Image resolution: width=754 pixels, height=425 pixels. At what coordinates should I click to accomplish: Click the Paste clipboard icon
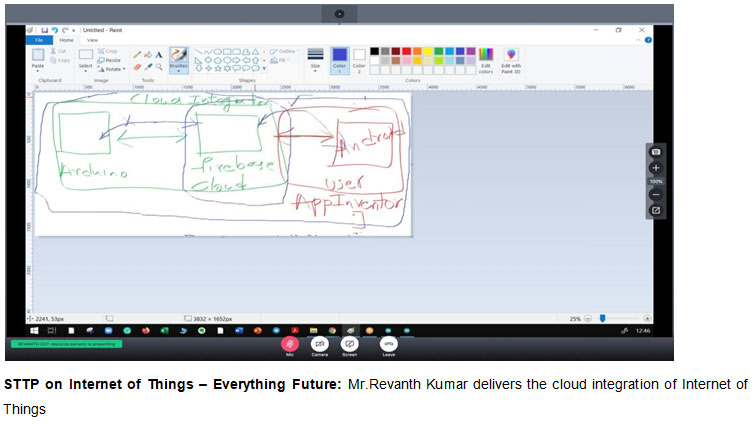click(x=38, y=58)
